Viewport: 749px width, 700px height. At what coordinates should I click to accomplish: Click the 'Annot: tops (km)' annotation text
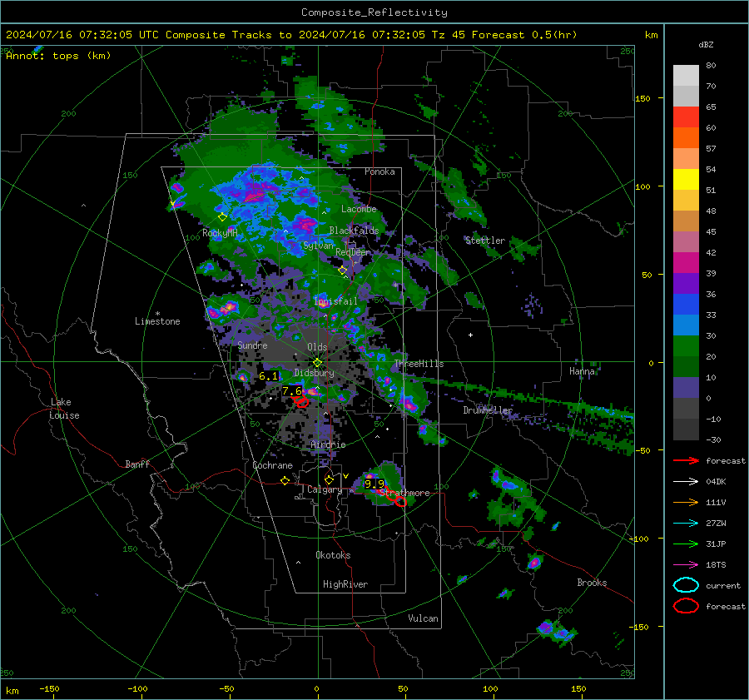[x=58, y=56]
